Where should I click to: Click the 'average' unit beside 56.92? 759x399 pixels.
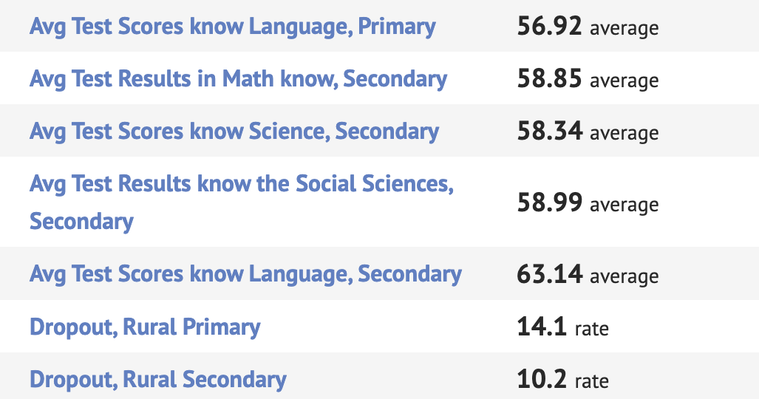[624, 28]
